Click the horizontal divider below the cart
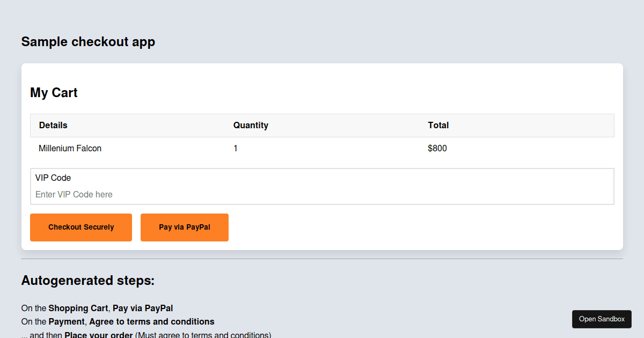 pos(322,259)
